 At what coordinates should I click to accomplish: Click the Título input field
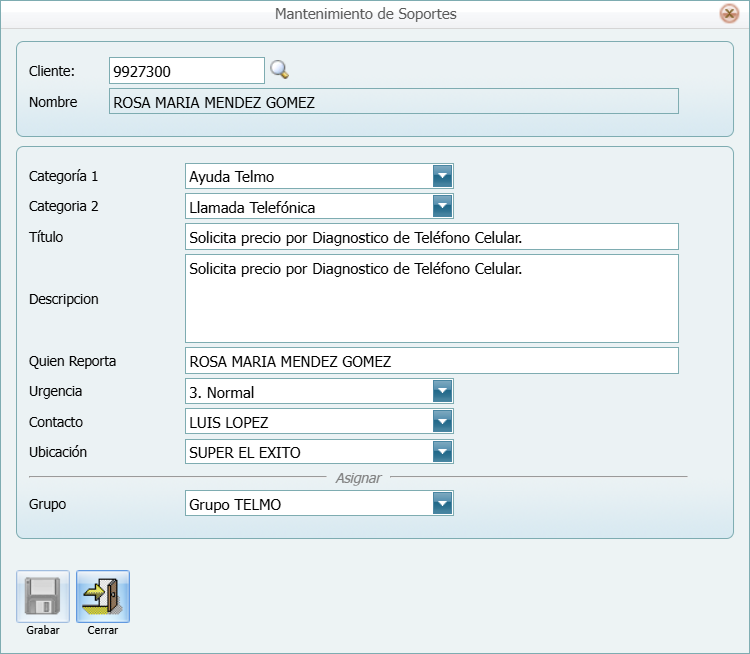click(x=431, y=237)
